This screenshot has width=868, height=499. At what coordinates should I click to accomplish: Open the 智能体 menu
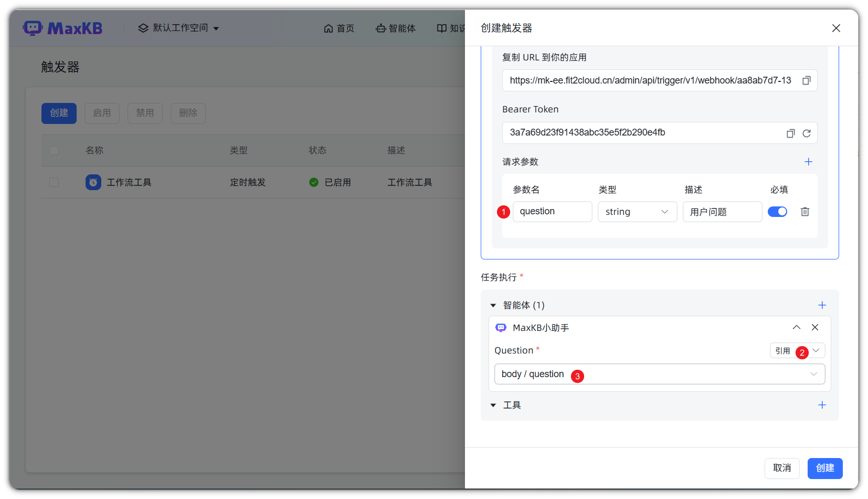396,28
